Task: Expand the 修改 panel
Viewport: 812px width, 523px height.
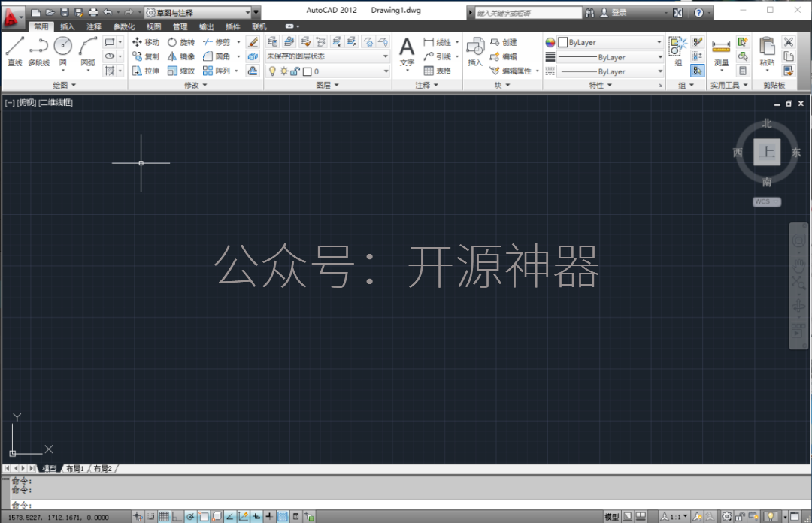Action: click(x=195, y=85)
